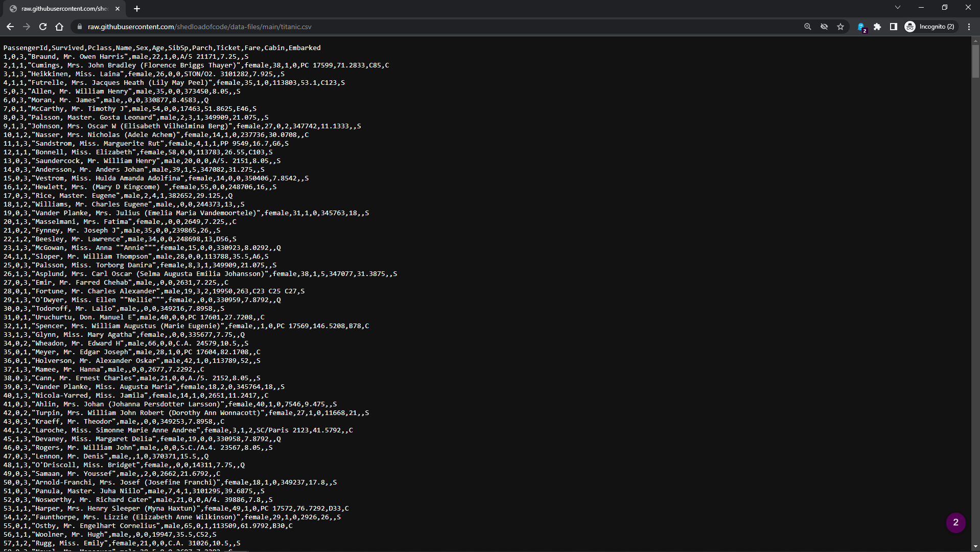This screenshot has height=552, width=980.
Task: Open the Ghostery extension with badge 2
Action: (x=861, y=27)
